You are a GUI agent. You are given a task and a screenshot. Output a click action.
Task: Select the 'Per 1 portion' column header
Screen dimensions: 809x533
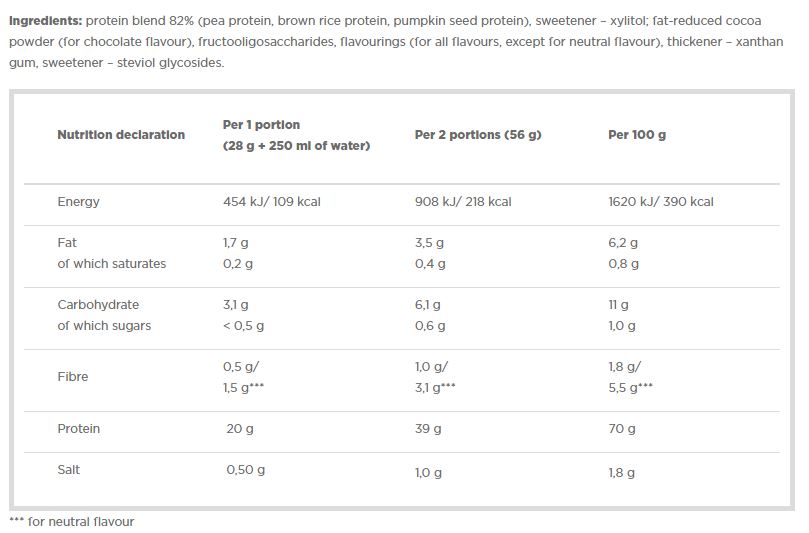click(261, 125)
